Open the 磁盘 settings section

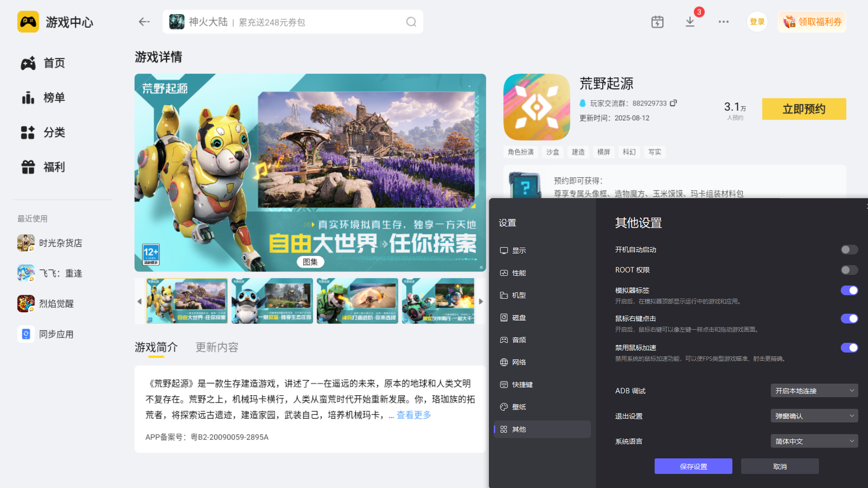click(519, 317)
